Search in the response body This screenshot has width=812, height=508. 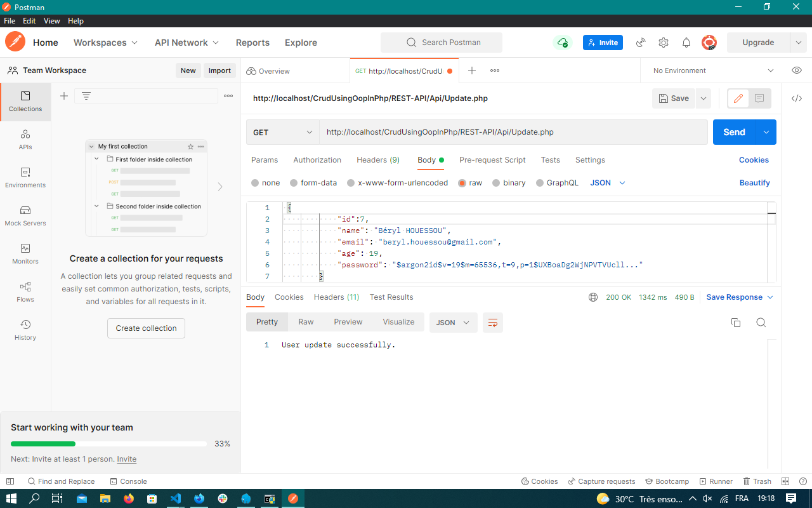point(761,323)
